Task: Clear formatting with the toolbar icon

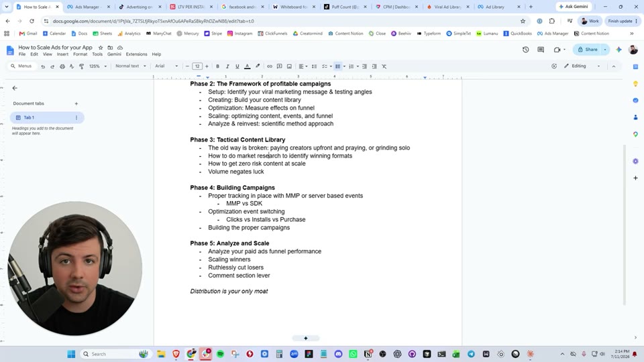Action: [x=384, y=66]
